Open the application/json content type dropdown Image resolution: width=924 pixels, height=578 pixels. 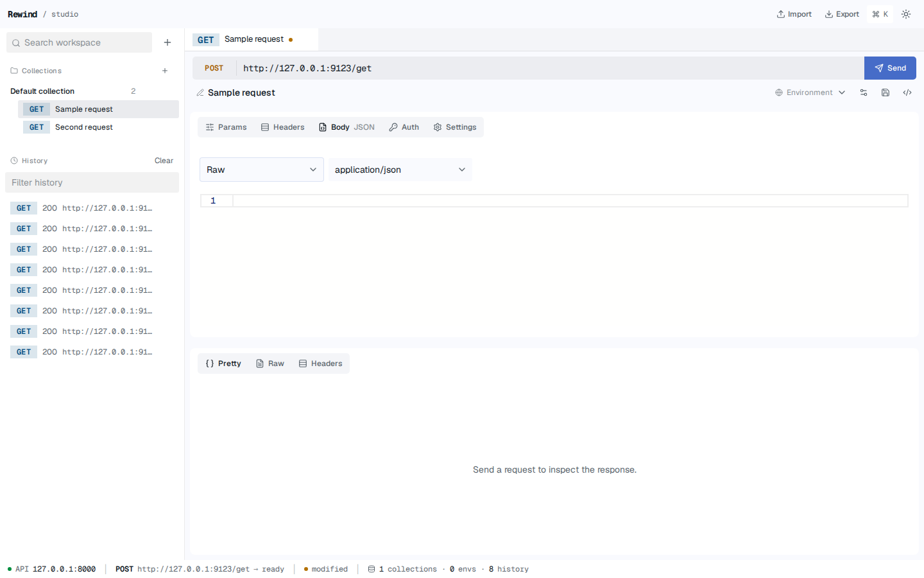tap(400, 170)
